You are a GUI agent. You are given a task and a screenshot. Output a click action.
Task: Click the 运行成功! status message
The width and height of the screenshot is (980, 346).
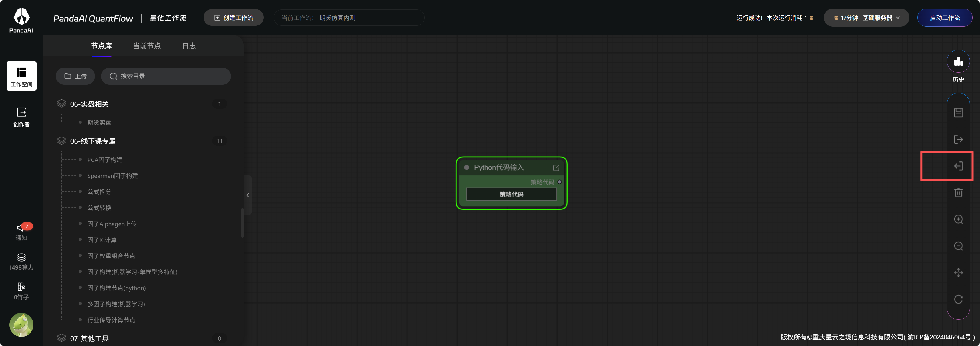coord(749,18)
